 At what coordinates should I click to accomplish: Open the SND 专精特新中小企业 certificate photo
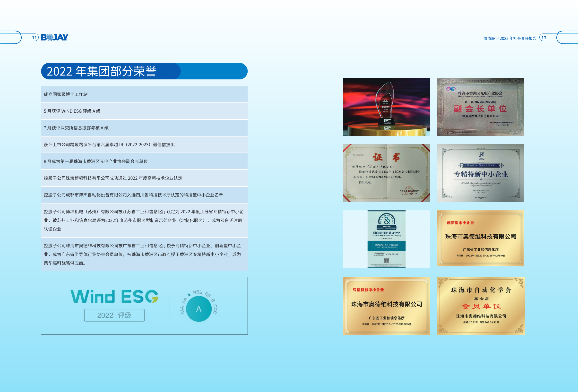click(x=481, y=173)
